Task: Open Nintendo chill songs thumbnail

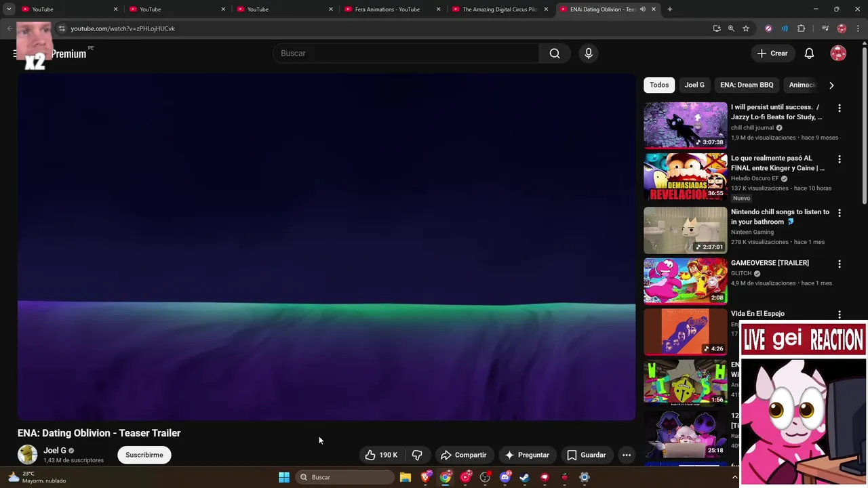Action: (x=685, y=230)
